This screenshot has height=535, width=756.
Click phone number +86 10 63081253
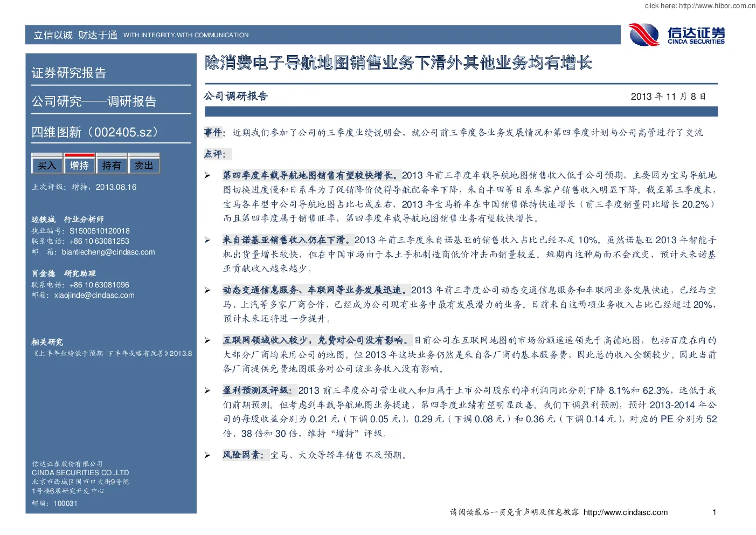coord(99,241)
